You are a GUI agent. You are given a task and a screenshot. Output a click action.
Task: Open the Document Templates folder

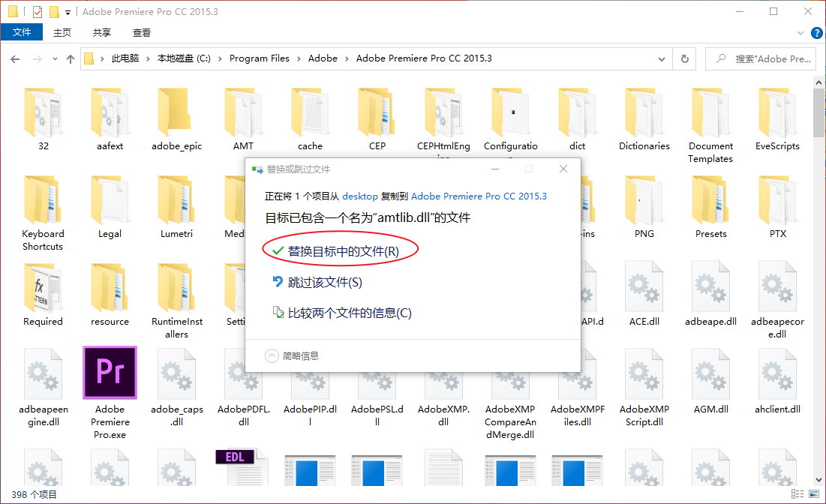tap(710, 112)
